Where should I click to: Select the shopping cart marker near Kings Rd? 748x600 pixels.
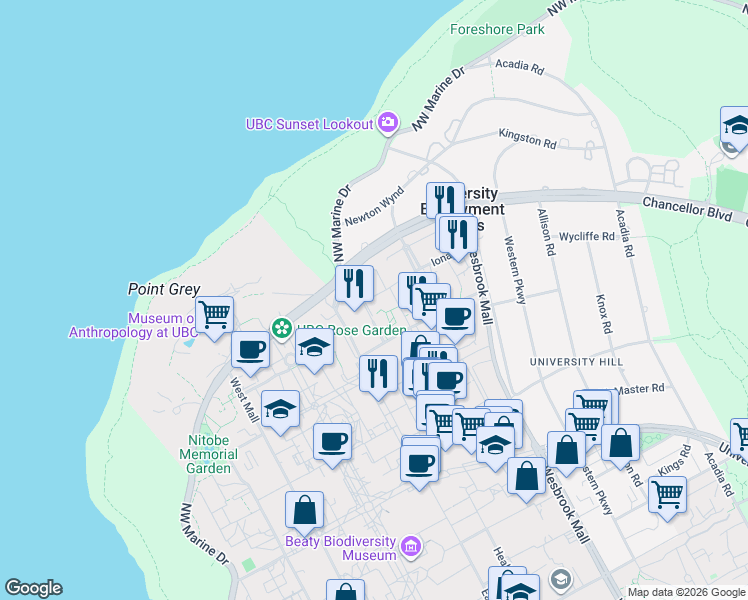pyautogui.click(x=668, y=497)
